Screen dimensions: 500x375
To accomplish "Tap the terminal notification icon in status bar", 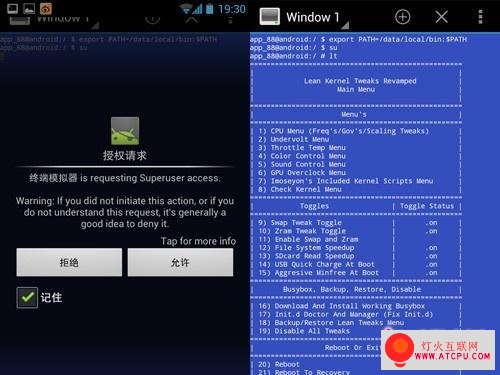I will tap(13, 8).
